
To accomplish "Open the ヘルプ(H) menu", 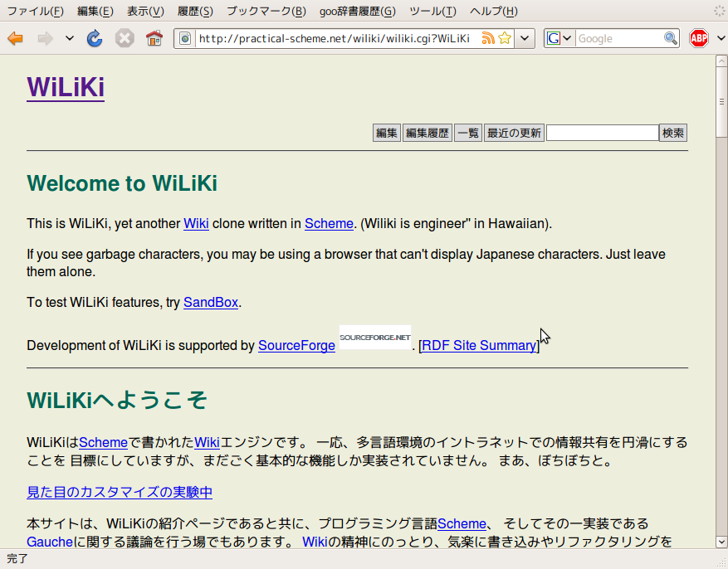I will [494, 11].
